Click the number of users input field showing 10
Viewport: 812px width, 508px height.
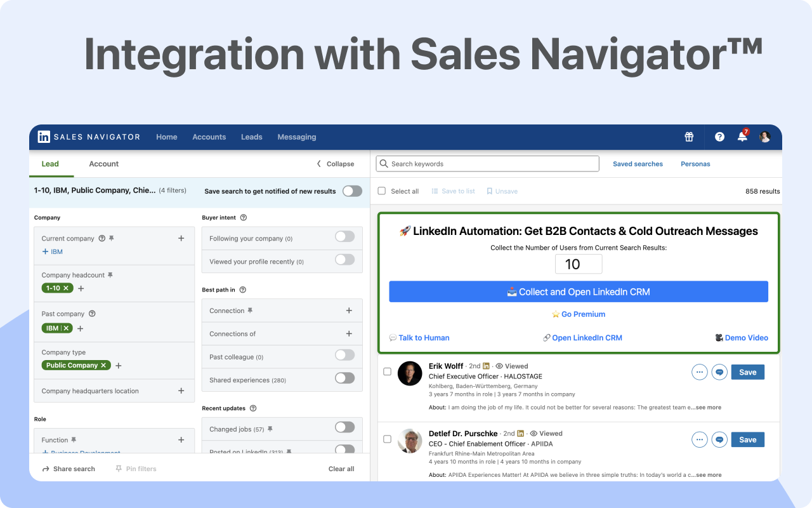[x=579, y=264]
